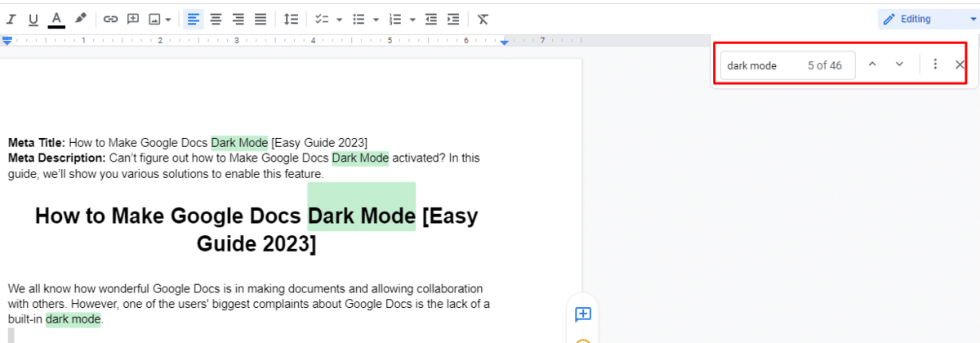Expand the bulleted list options arrow
980x343 pixels.
click(376, 19)
